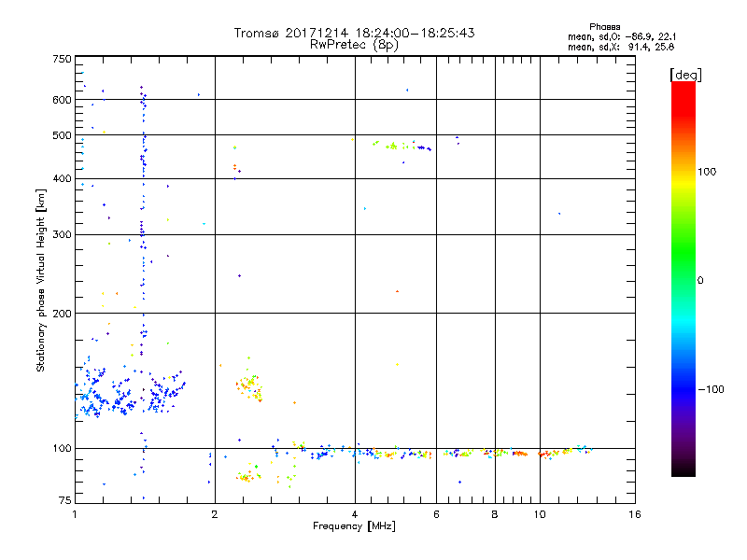Click the blue echo cluster between 1 and 2 MHz
This screenshot has height=560, width=747.
130,388
